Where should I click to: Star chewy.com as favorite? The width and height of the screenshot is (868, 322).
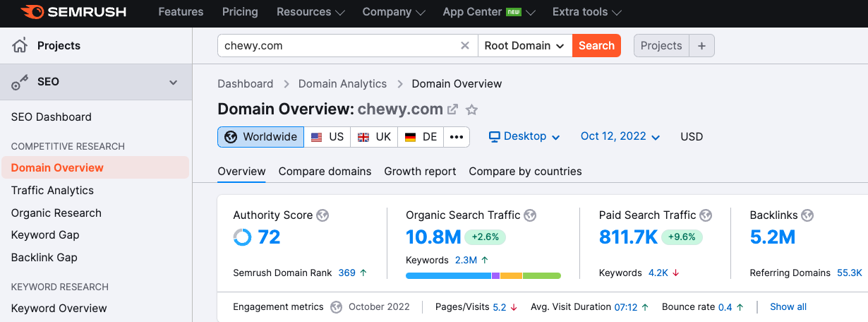click(472, 109)
